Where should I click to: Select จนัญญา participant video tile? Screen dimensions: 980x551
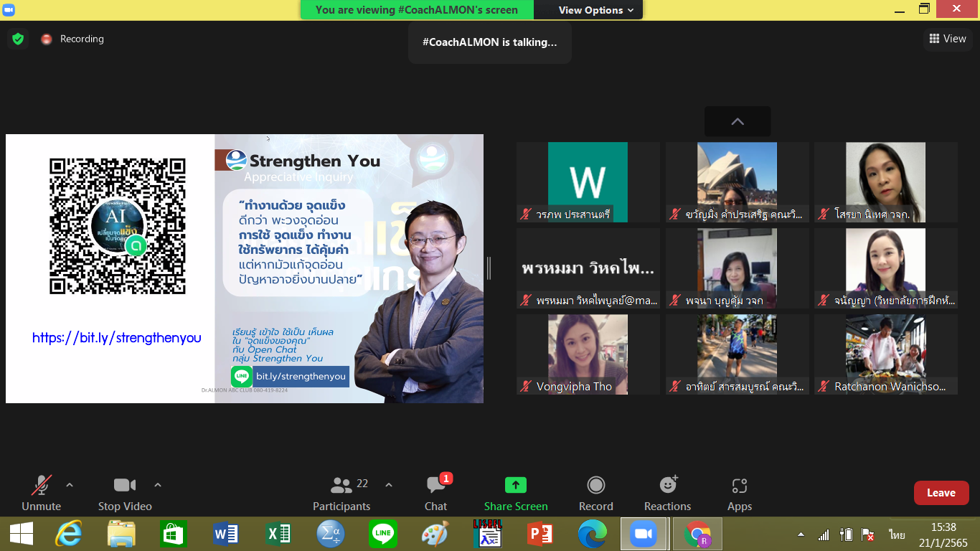886,268
